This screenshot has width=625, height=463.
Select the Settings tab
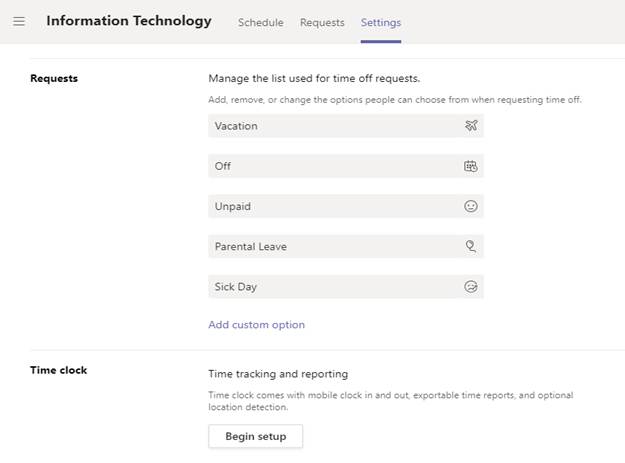tap(381, 23)
